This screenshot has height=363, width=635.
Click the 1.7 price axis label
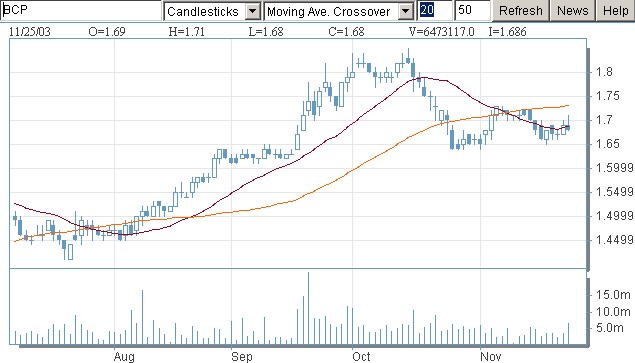coord(604,120)
